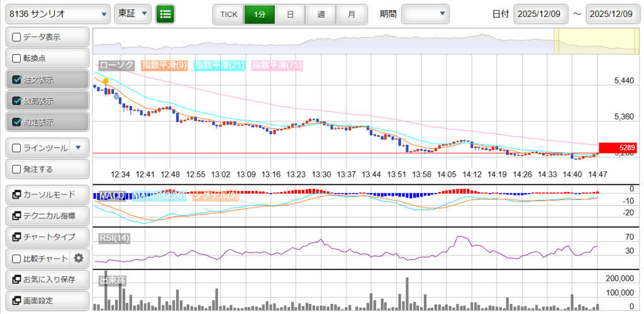Click the orange order marker on chart
Viewport: 644px width, 314px height.
click(x=106, y=81)
